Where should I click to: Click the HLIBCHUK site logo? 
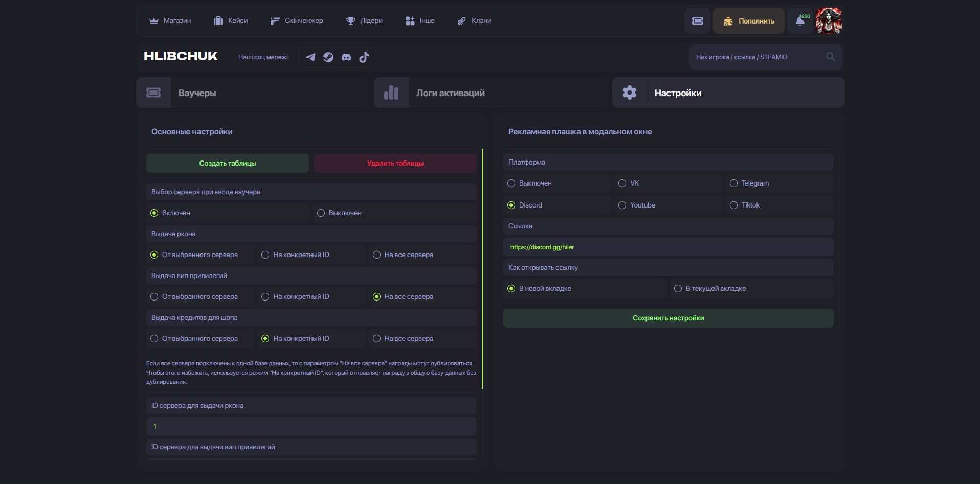(181, 56)
